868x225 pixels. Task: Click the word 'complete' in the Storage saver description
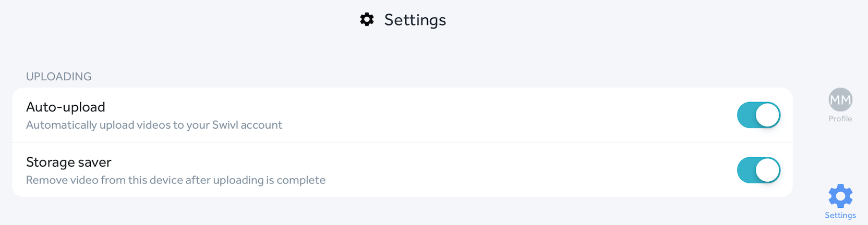pos(301,180)
